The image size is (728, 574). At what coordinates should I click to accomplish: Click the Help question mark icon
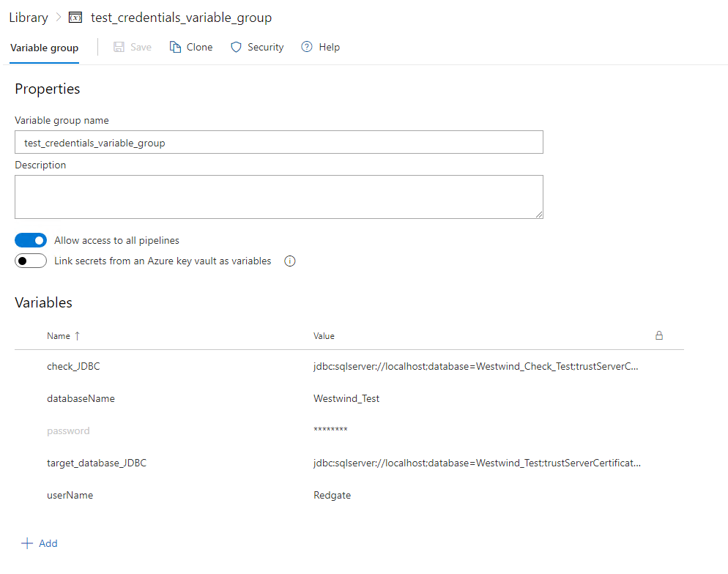click(x=307, y=47)
